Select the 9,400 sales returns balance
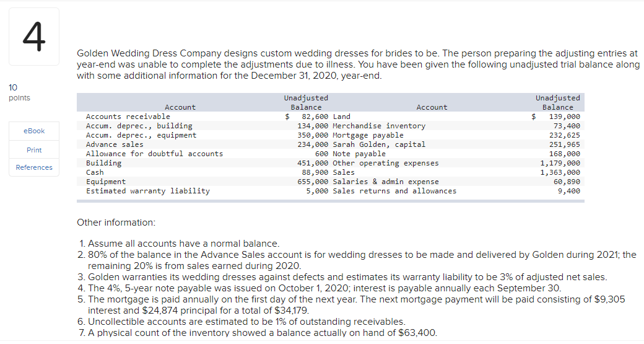This screenshot has width=644, height=344. click(569, 191)
